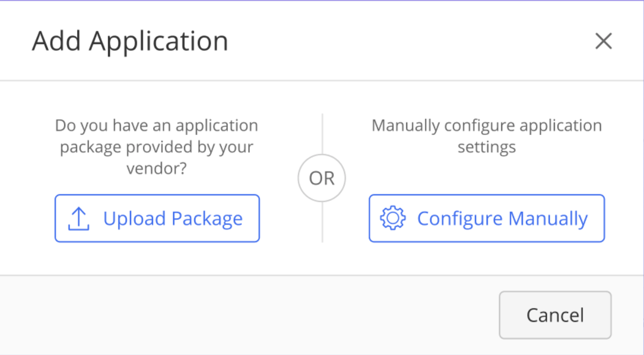644x355 pixels.
Task: Click the 'Manually configure application settings' description
Action: 487,136
